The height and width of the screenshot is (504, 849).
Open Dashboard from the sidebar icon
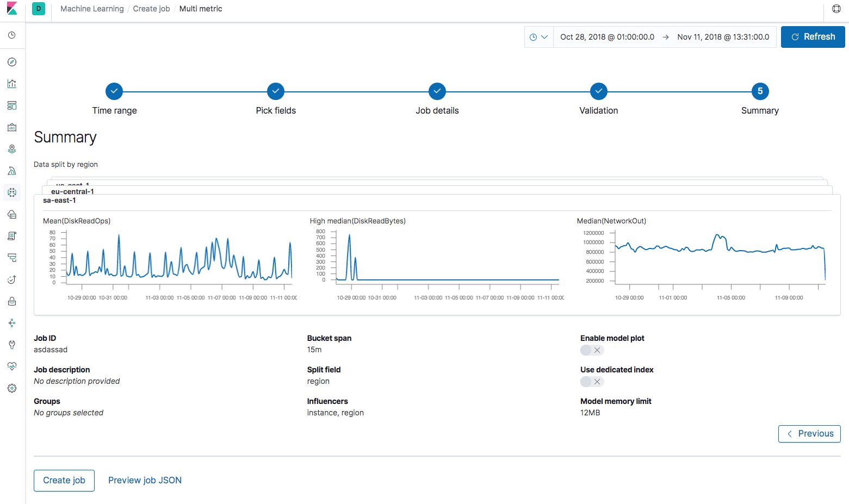click(12, 105)
